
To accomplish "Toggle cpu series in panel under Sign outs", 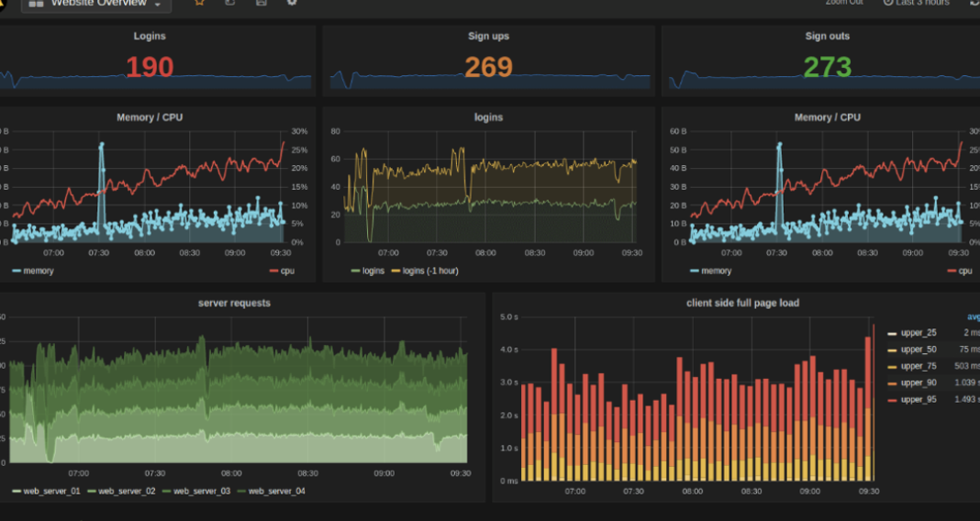I will tap(965, 272).
